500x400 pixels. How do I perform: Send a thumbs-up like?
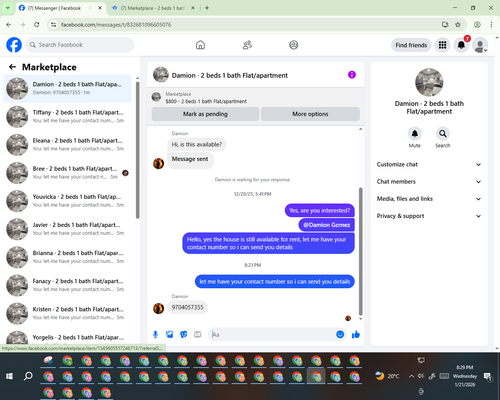356,334
